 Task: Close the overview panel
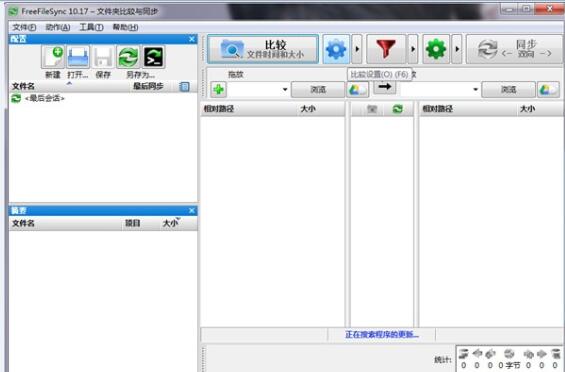[192, 211]
